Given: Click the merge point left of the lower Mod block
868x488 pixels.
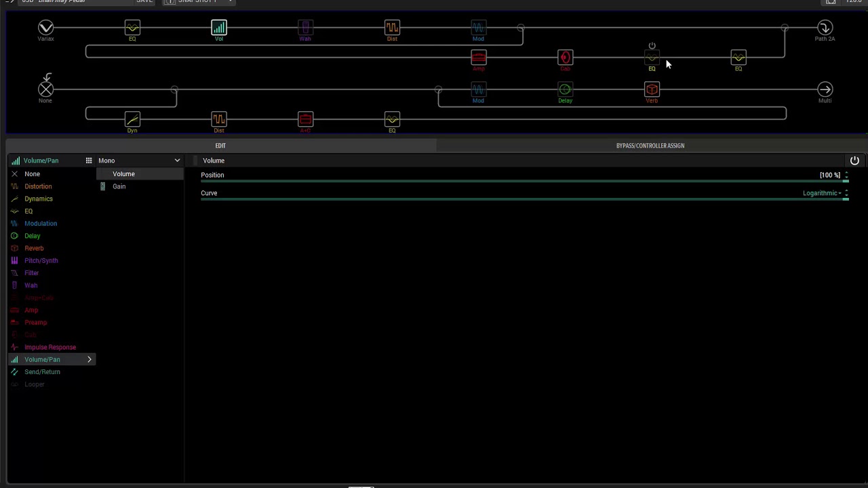Looking at the screenshot, I should pos(438,89).
